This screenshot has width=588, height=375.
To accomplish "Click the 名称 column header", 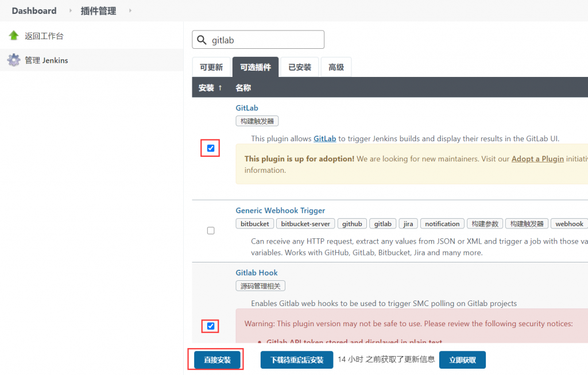I will click(x=243, y=88).
